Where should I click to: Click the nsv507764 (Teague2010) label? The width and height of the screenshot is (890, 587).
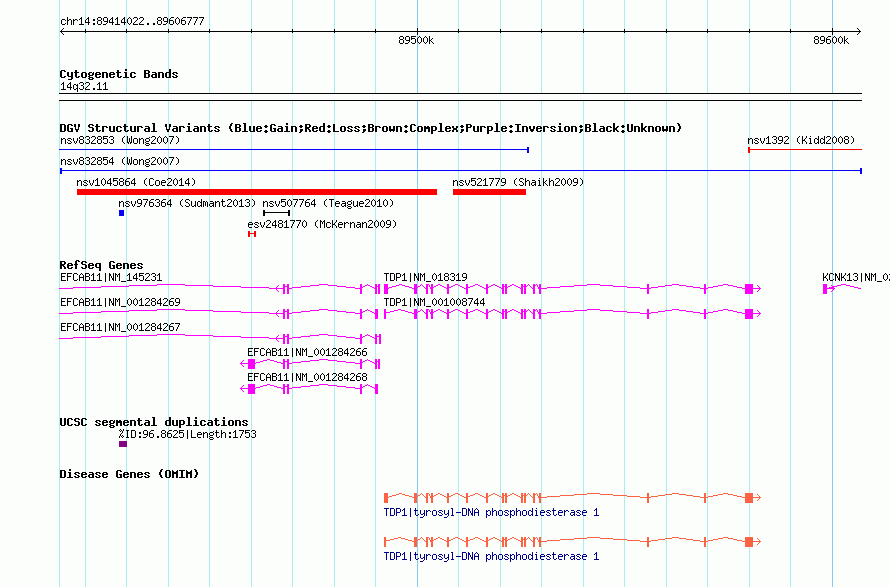tap(328, 203)
